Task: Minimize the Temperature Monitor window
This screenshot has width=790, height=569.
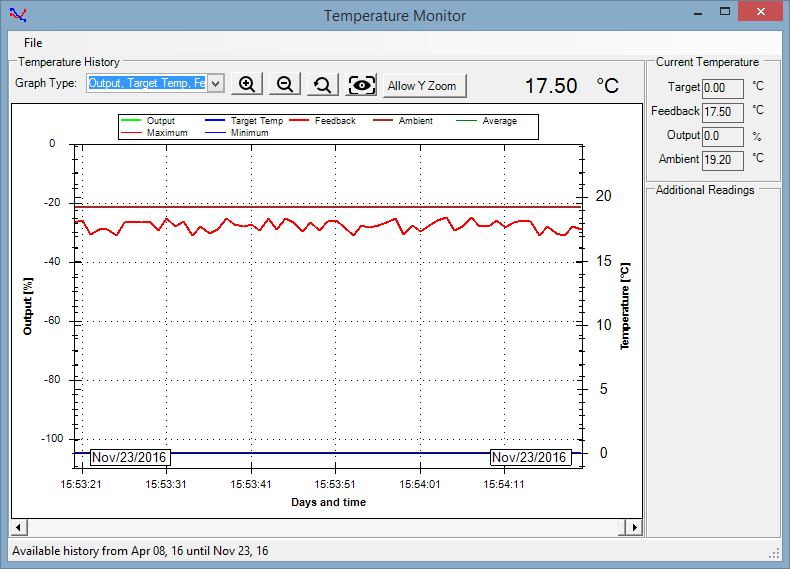Action: point(698,13)
